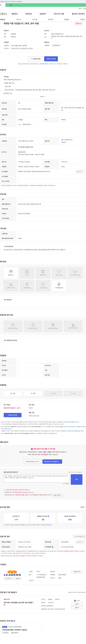Click the 빅데이터 추천 정보 info icon
Image resolution: width=86 pixels, height=644 pixels.
pyautogui.click(x=14, y=621)
